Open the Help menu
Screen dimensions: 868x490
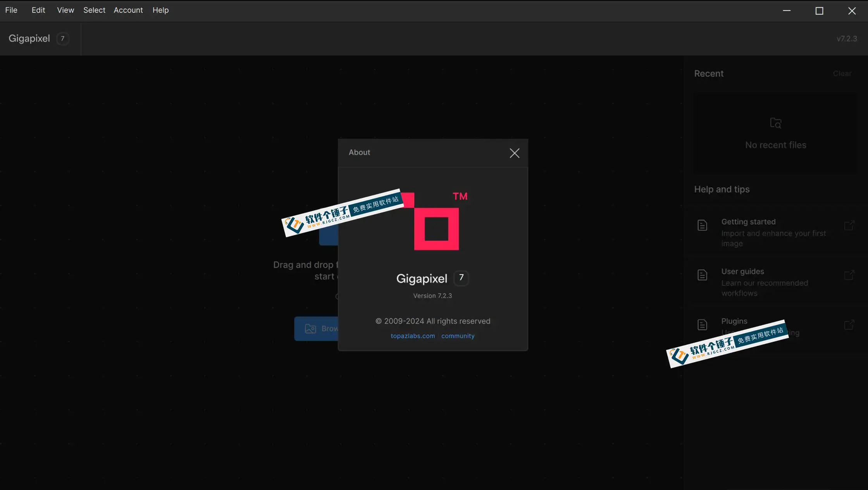160,10
